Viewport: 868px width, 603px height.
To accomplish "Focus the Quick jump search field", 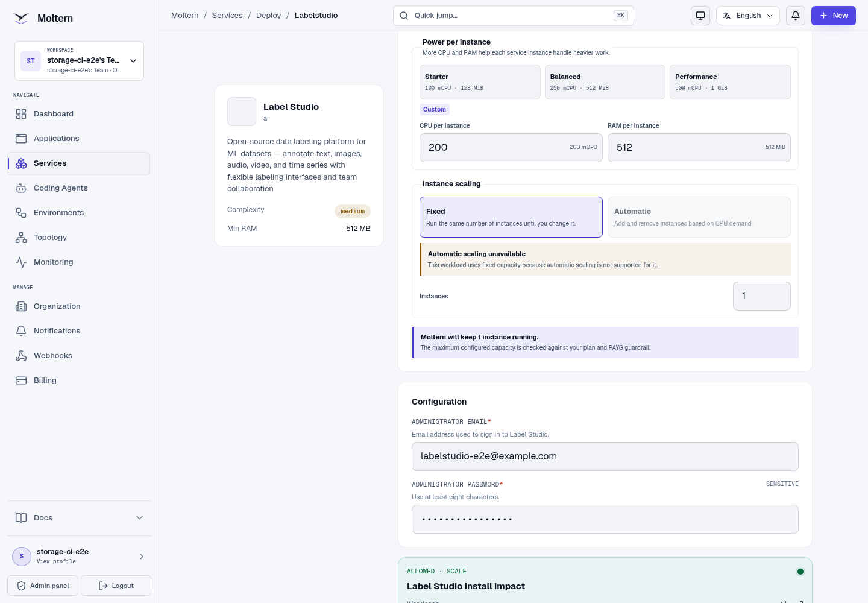I will (x=514, y=16).
